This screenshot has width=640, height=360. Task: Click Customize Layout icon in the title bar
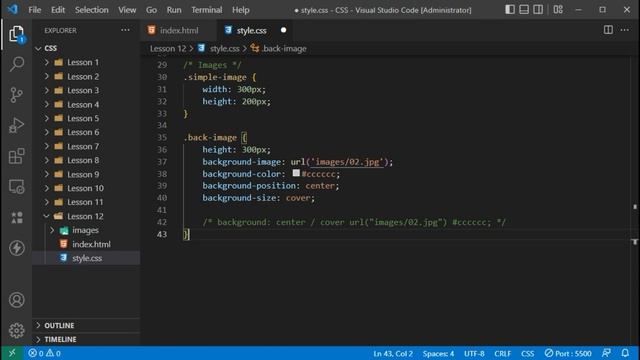coord(558,9)
